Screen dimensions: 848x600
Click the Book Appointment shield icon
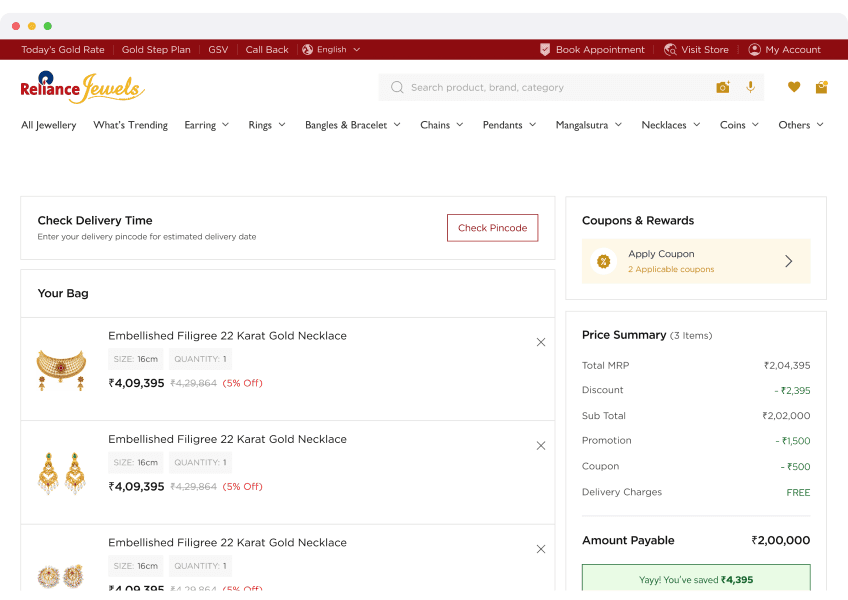point(545,50)
